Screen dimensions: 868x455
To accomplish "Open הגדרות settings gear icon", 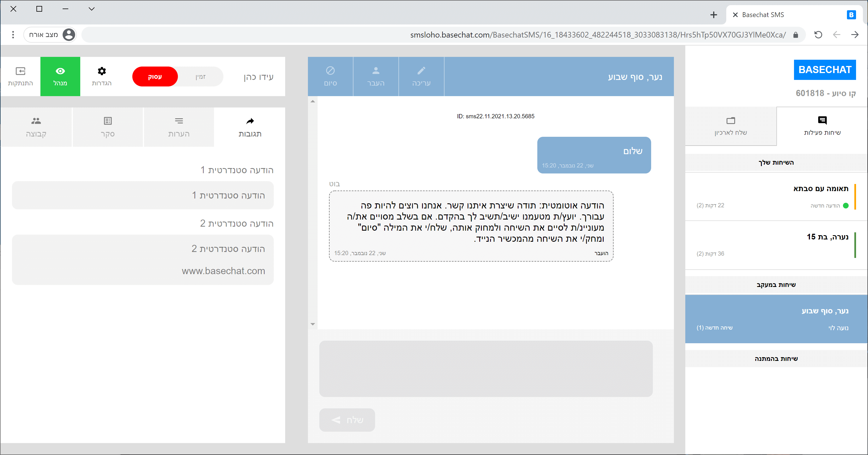I will pyautogui.click(x=101, y=71).
